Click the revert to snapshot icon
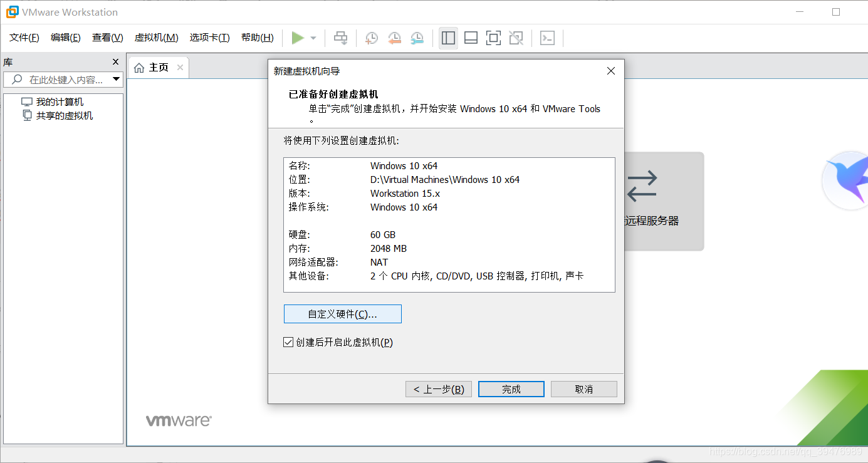This screenshot has height=463, width=868. coord(394,38)
